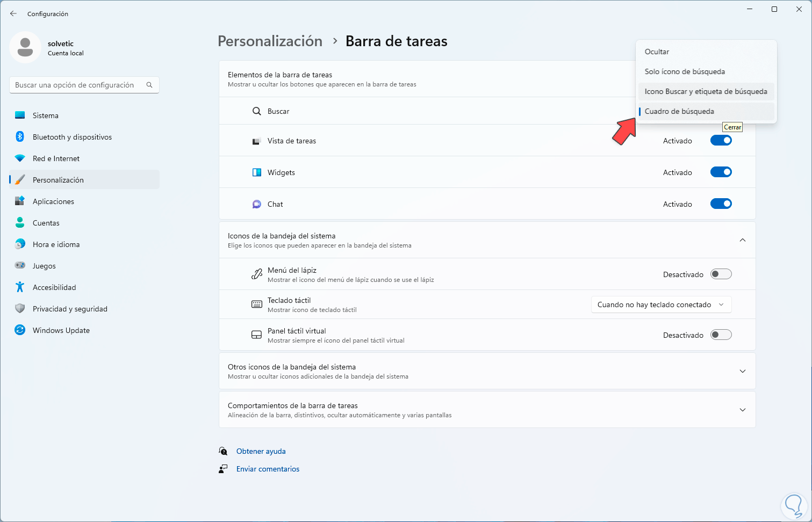Viewport: 812px width, 522px height.
Task: Click the Accesibilidad figure icon
Action: pos(20,287)
